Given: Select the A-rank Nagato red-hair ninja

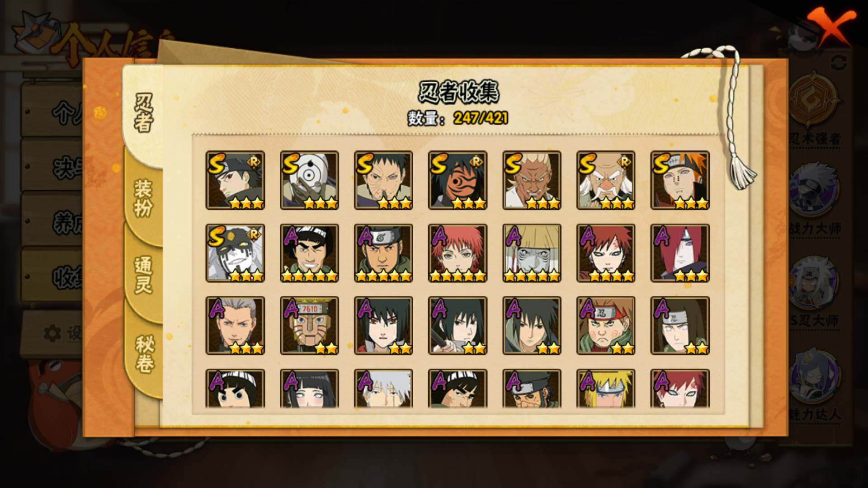Looking at the screenshot, I should tap(680, 253).
